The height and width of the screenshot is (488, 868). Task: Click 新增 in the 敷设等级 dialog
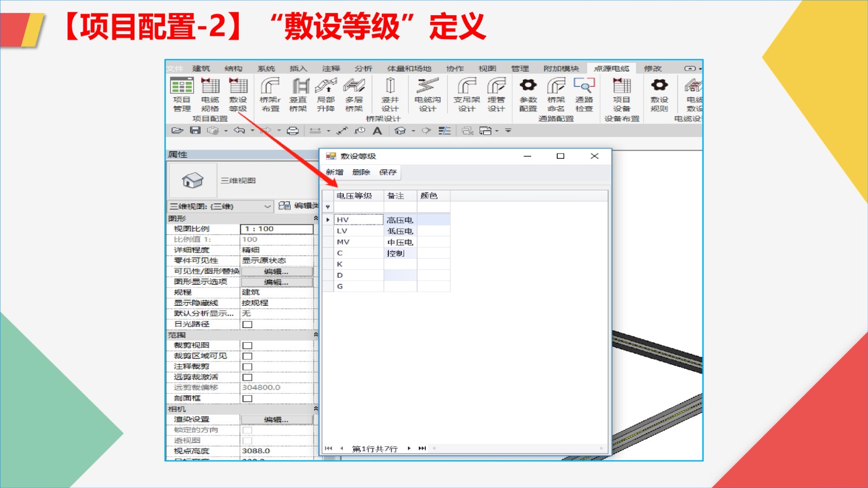click(334, 172)
